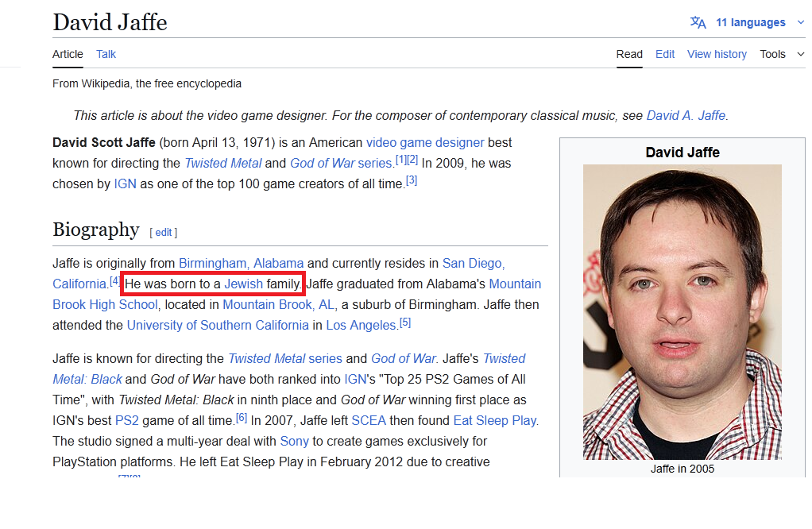This screenshot has width=812, height=529.
Task: Click the Jaffe in 2005 caption
Action: point(682,469)
